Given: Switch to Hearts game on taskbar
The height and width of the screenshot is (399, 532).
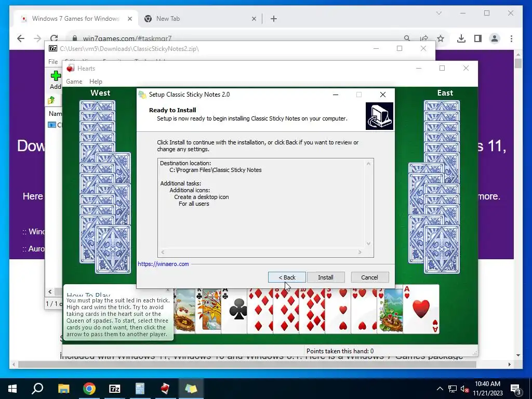Looking at the screenshot, I should [x=165, y=389].
